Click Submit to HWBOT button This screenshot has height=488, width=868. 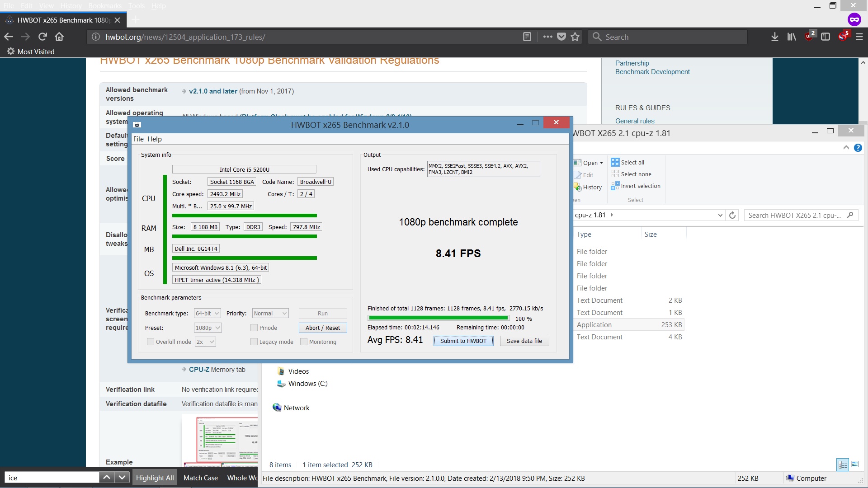[463, 341]
